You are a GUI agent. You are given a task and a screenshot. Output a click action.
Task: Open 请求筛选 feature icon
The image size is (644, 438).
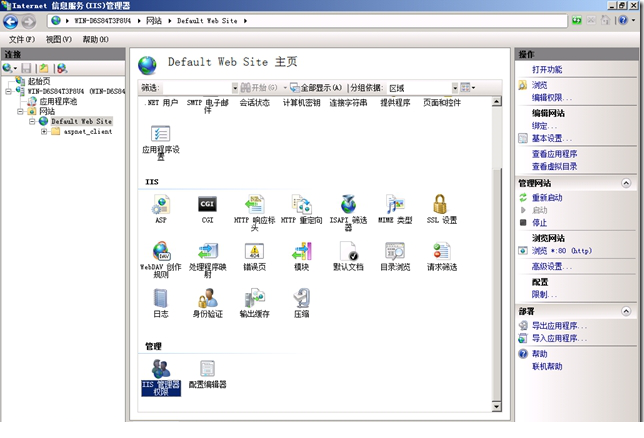[442, 251]
